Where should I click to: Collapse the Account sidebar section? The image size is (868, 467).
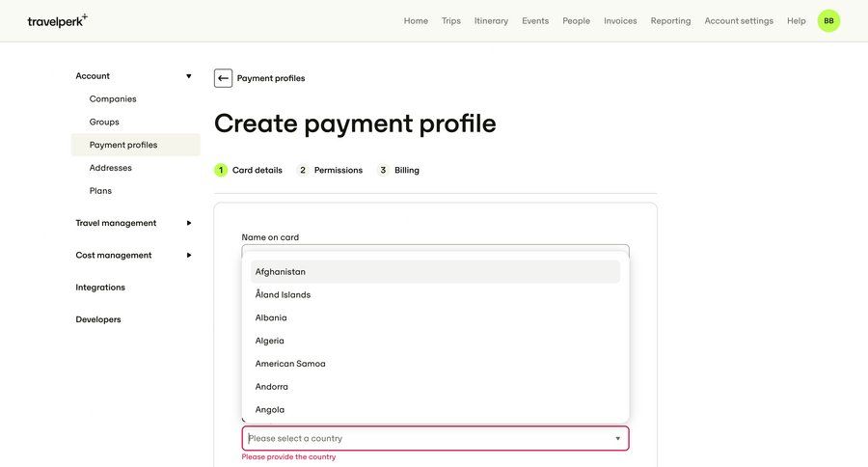188,76
